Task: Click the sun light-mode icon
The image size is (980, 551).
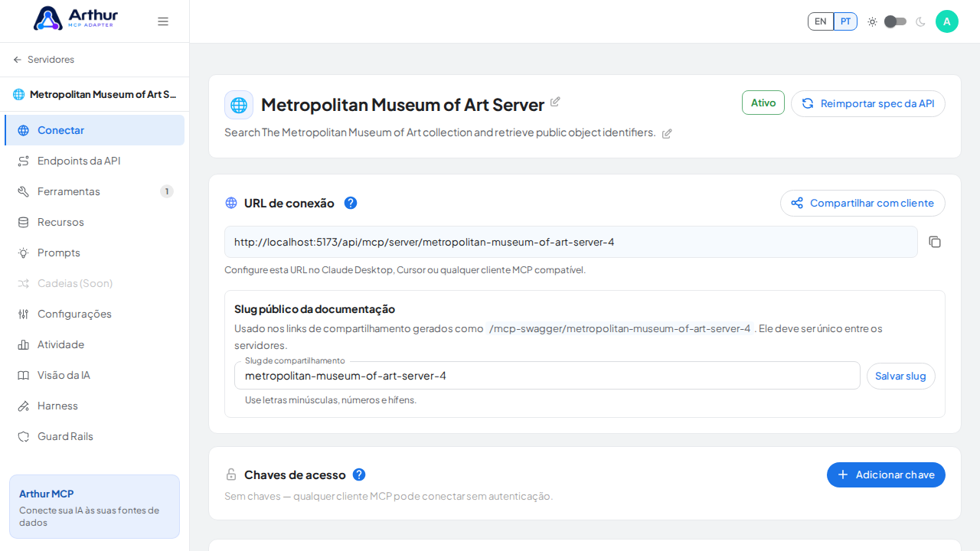Action: (872, 21)
